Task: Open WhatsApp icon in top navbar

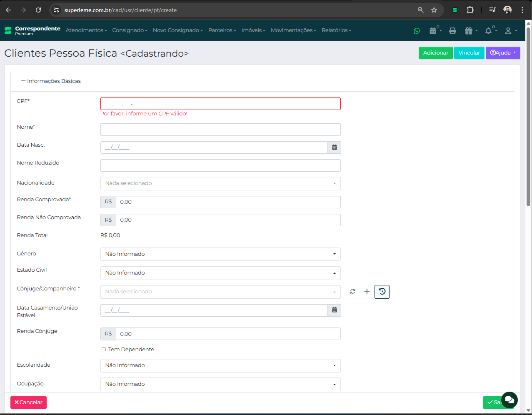Action: coord(417,31)
